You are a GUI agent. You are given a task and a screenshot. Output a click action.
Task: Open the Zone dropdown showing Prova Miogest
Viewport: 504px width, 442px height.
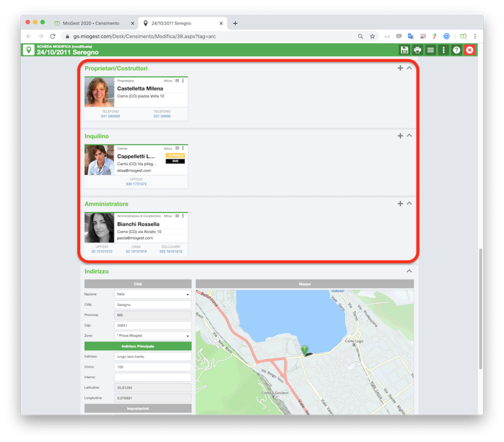point(153,336)
